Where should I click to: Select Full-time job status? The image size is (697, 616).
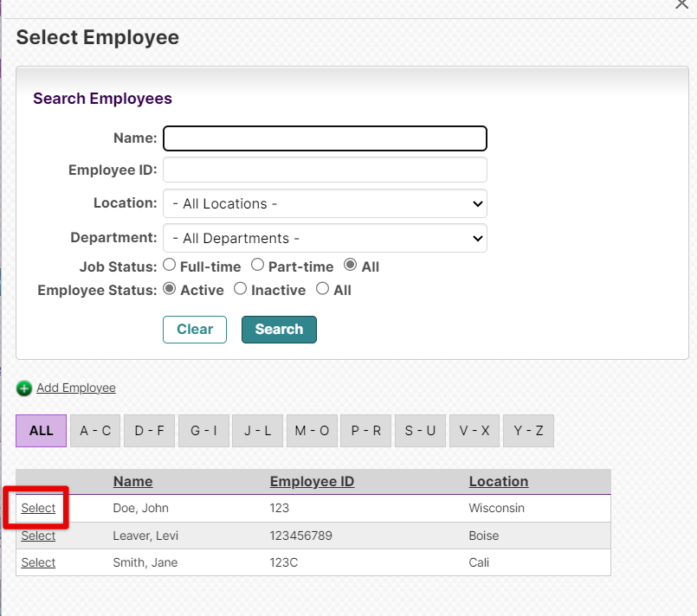pyautogui.click(x=170, y=265)
